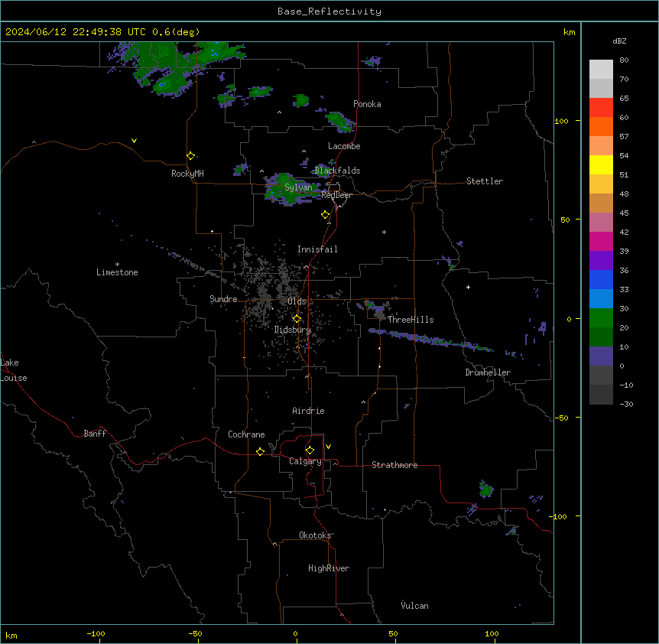Screen dimensions: 659x644
Task: Click the RedDeer city label
Action: [337, 195]
